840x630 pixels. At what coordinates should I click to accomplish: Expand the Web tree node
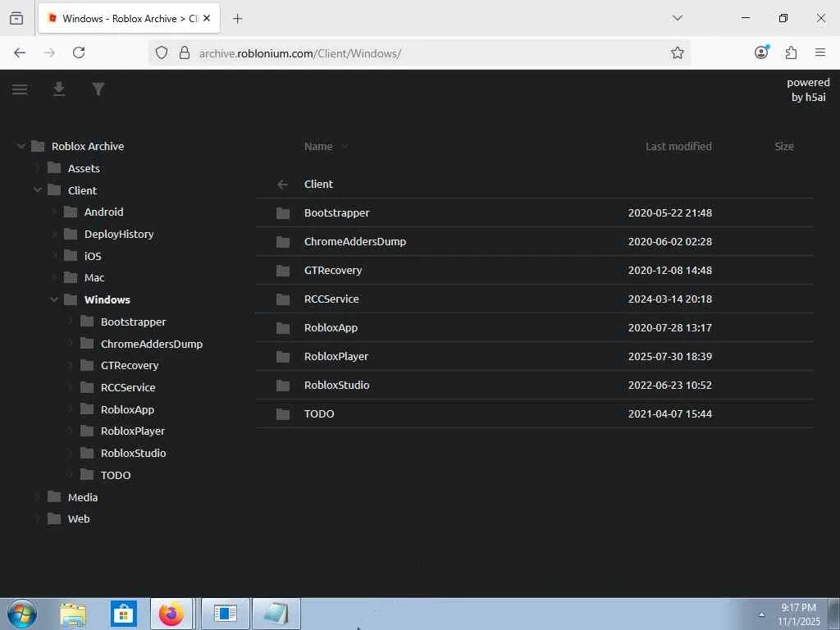(38, 518)
